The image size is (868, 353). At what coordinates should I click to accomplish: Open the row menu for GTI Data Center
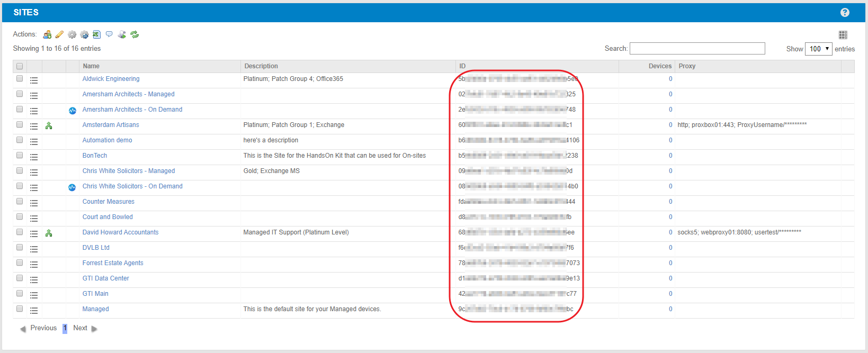pyautogui.click(x=34, y=280)
